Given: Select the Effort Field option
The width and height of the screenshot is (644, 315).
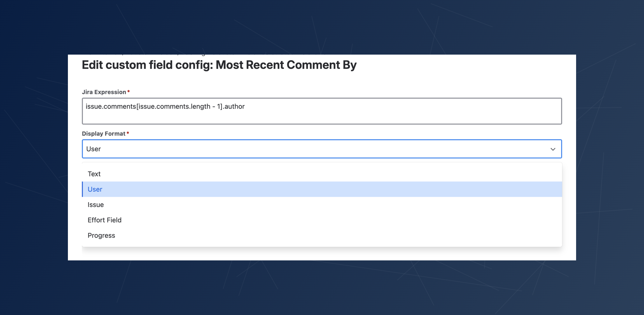Looking at the screenshot, I should [x=104, y=220].
